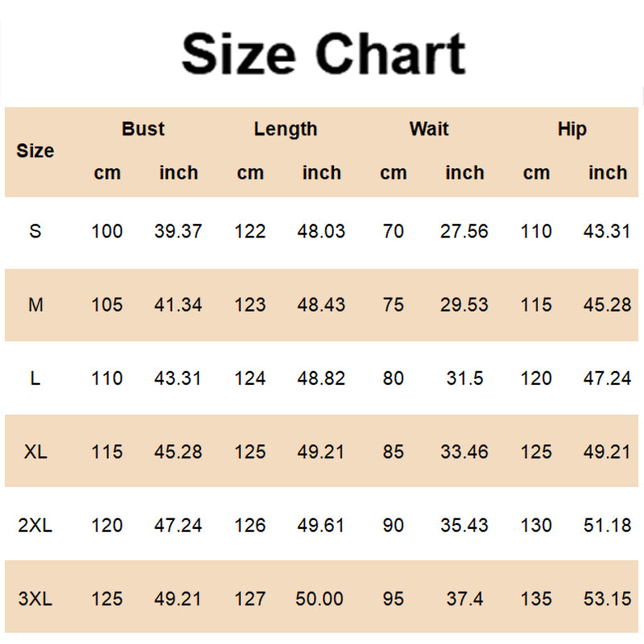Click the 31.5 waist inch value
The image size is (644, 644).
coord(464,378)
